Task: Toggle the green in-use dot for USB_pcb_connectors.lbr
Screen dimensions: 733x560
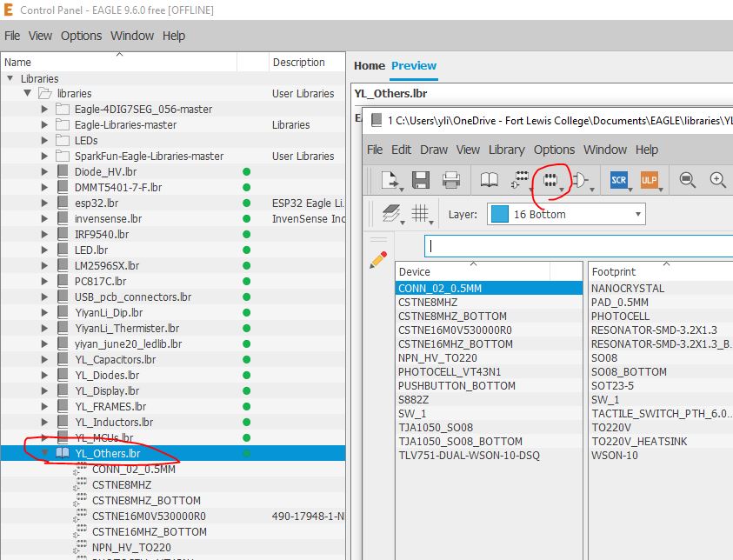Action: coord(246,297)
